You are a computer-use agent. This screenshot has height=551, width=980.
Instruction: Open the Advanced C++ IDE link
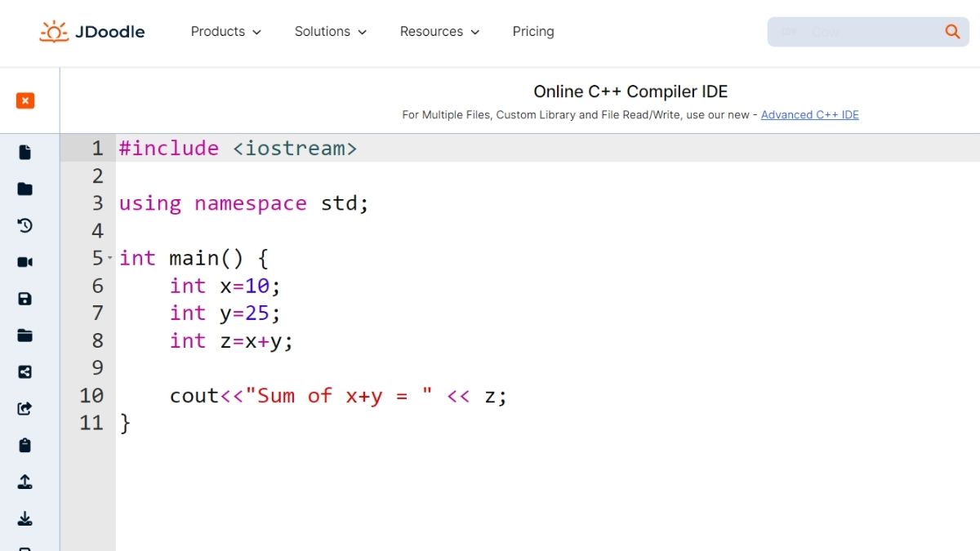pyautogui.click(x=809, y=115)
